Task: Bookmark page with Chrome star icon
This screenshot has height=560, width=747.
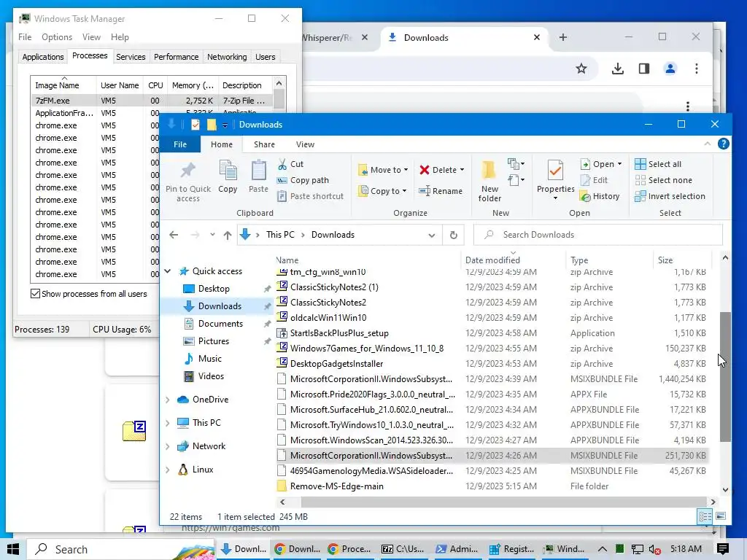Action: coord(581,69)
